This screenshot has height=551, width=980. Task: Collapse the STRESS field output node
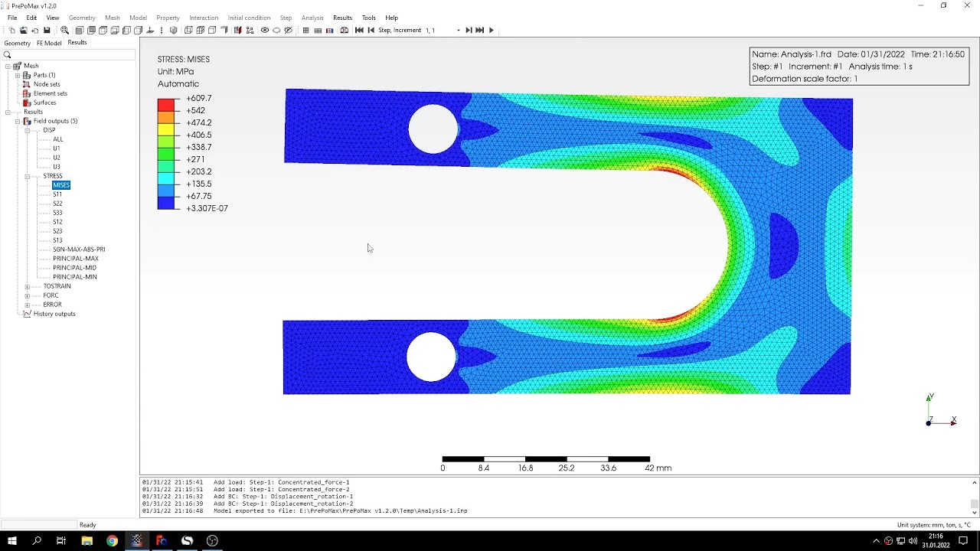click(28, 176)
